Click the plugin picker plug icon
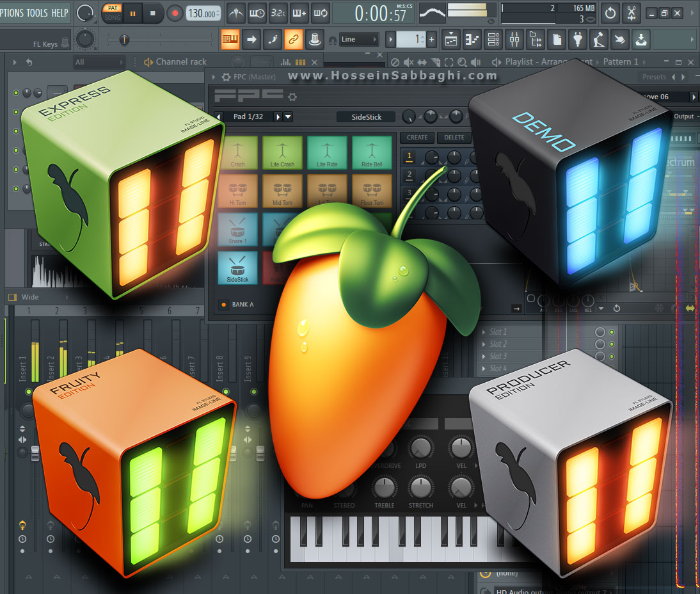This screenshot has width=700, height=594. coord(578,40)
